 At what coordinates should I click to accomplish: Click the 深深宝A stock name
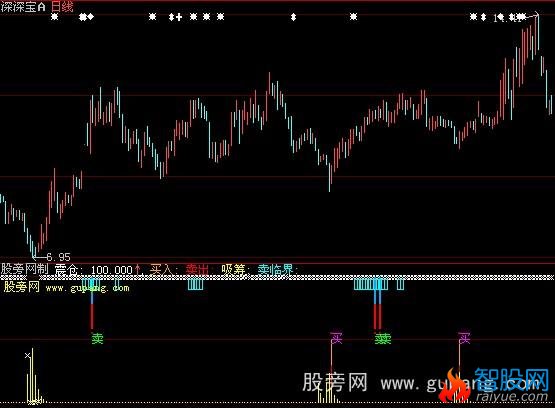click(23, 7)
